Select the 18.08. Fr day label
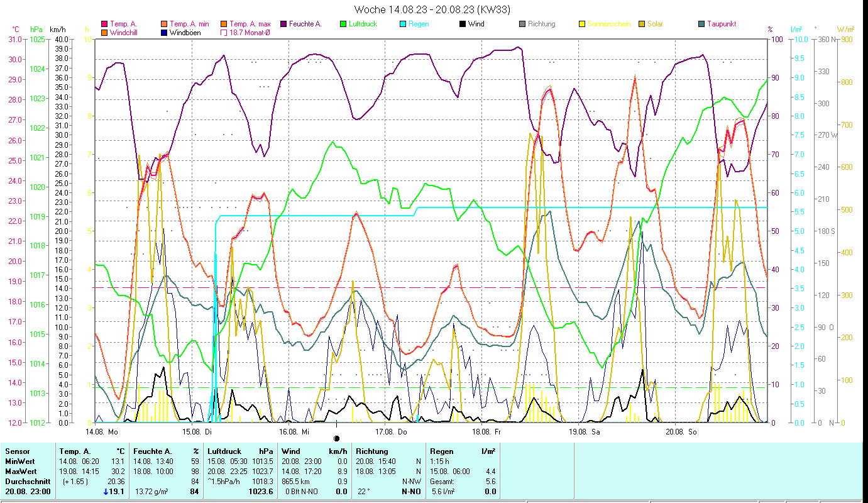Viewport: 868px width, 503px height. (487, 432)
